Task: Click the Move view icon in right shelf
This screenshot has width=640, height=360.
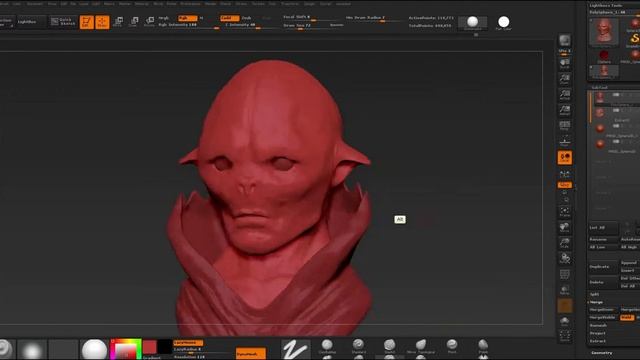Action: point(564,227)
